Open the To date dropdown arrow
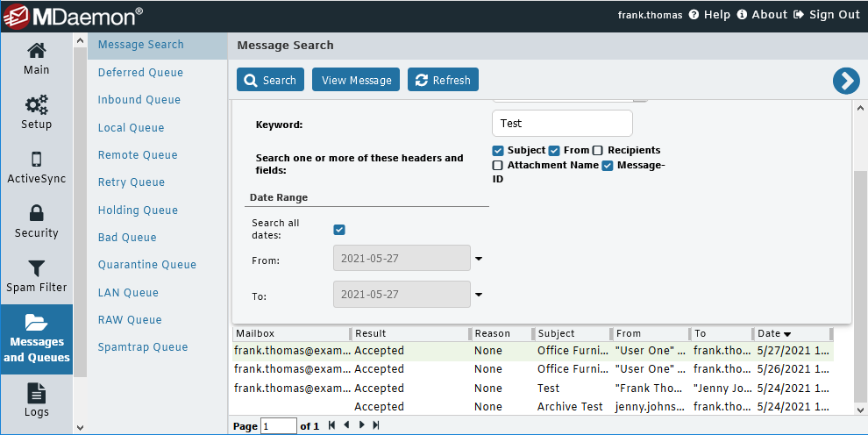The width and height of the screenshot is (868, 435). (x=479, y=295)
